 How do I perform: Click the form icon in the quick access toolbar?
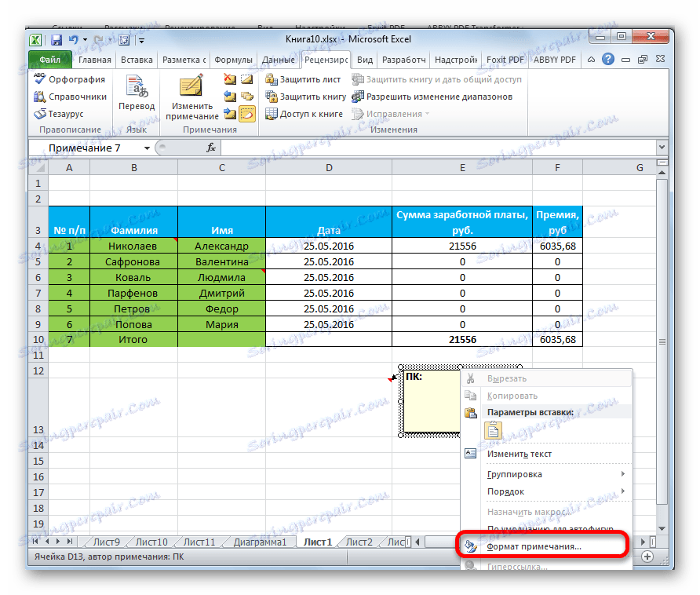click(x=124, y=40)
